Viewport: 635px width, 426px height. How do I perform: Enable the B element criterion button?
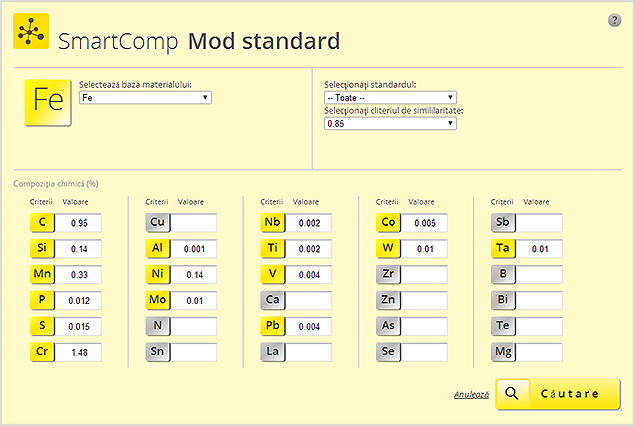(x=503, y=275)
